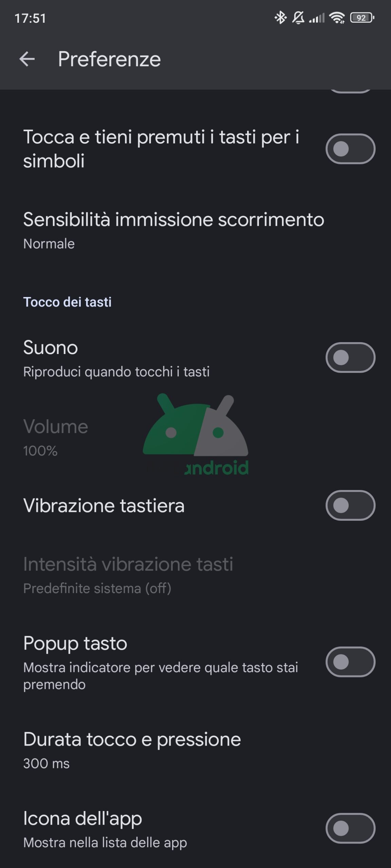This screenshot has width=391, height=868.
Task: Enable the Vibrazione tastiera switch
Action: (350, 505)
